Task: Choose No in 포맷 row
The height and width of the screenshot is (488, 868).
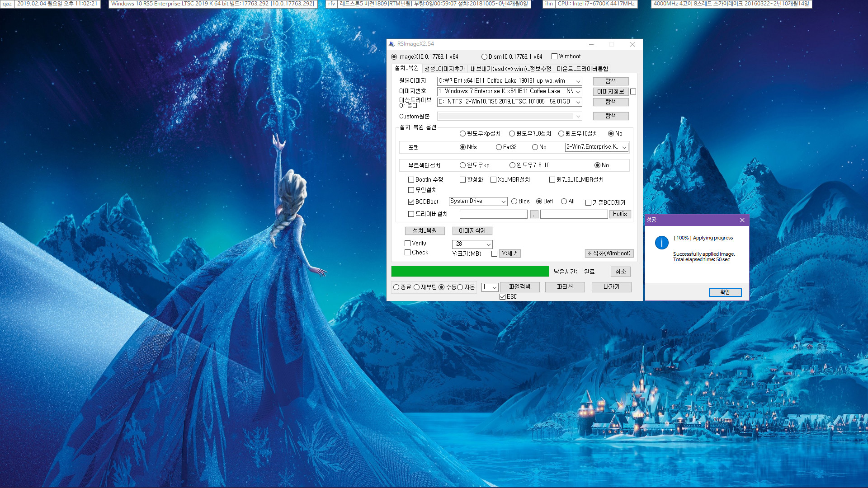Action: click(535, 147)
